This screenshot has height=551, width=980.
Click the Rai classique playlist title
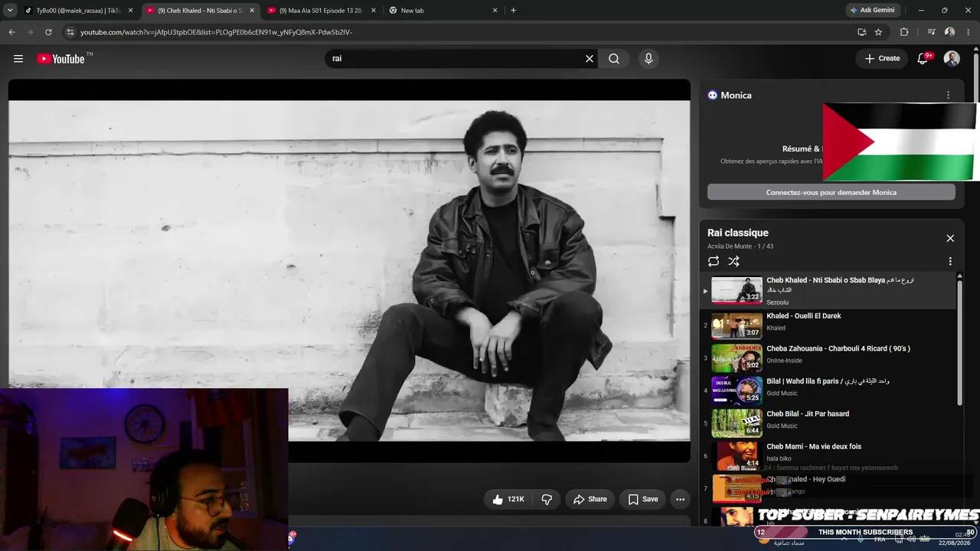(x=738, y=233)
